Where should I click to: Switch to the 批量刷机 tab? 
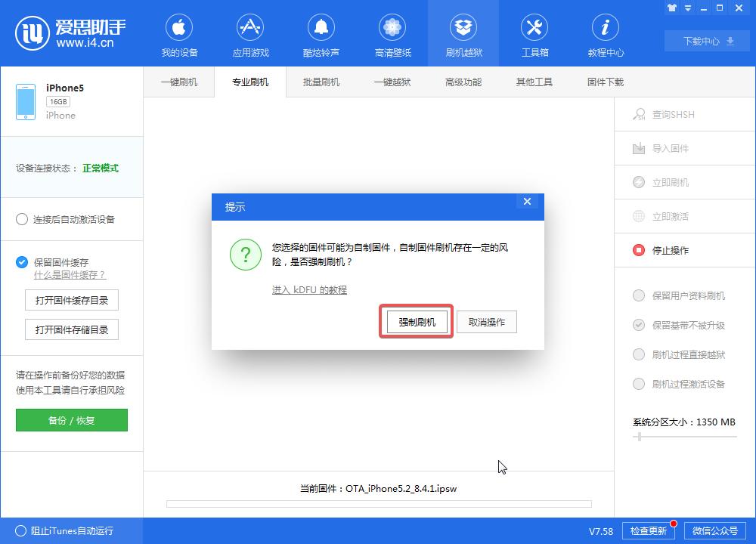click(x=321, y=82)
